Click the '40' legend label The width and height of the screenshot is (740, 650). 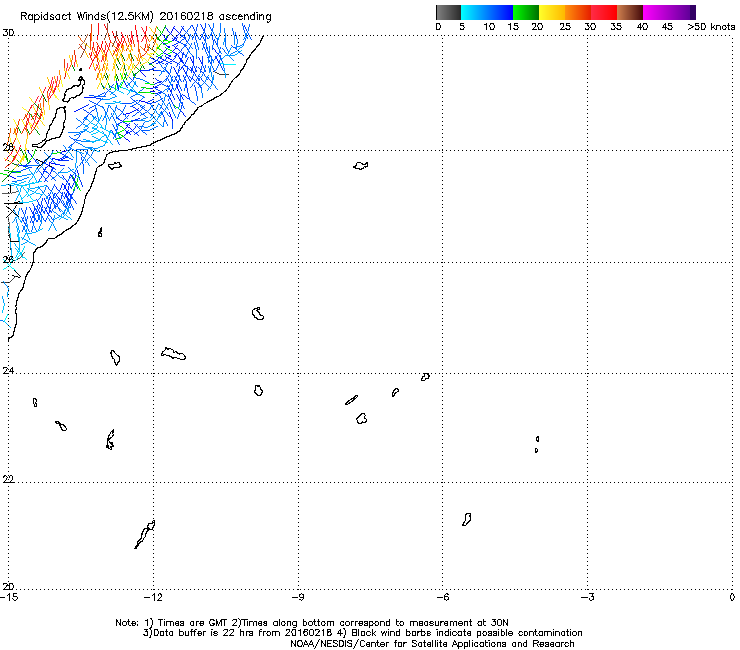[642, 27]
